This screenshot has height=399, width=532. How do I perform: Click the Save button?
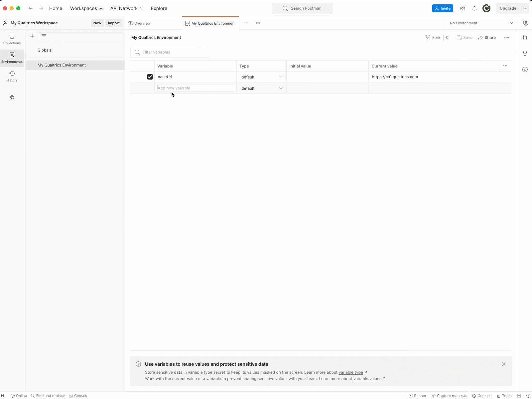(x=465, y=38)
